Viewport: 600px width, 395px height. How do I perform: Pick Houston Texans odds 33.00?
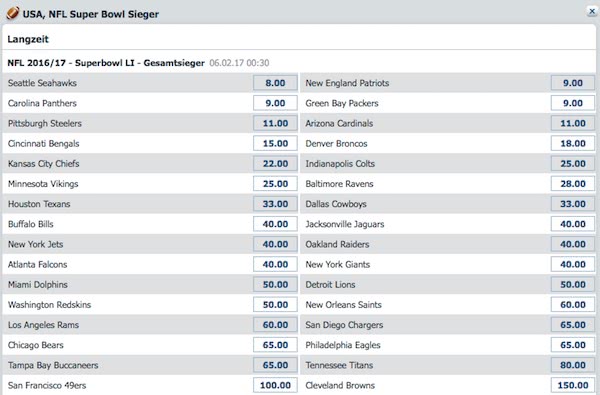pos(275,204)
